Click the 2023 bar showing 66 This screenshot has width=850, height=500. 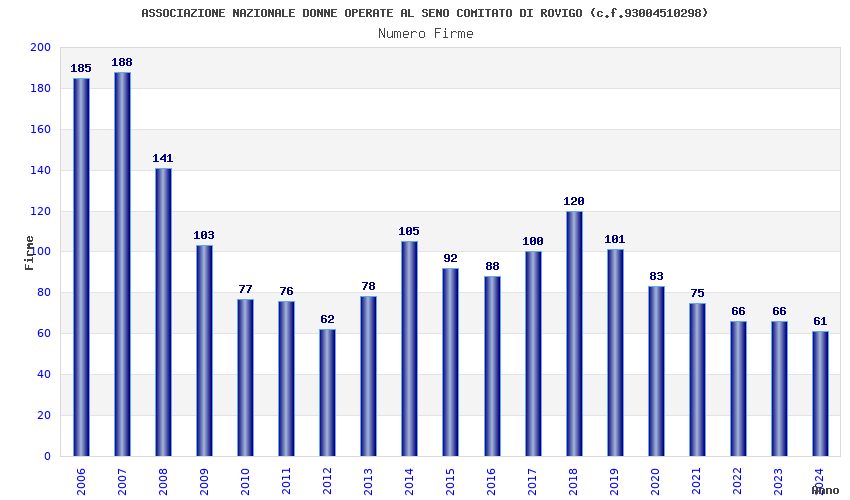click(x=780, y=388)
